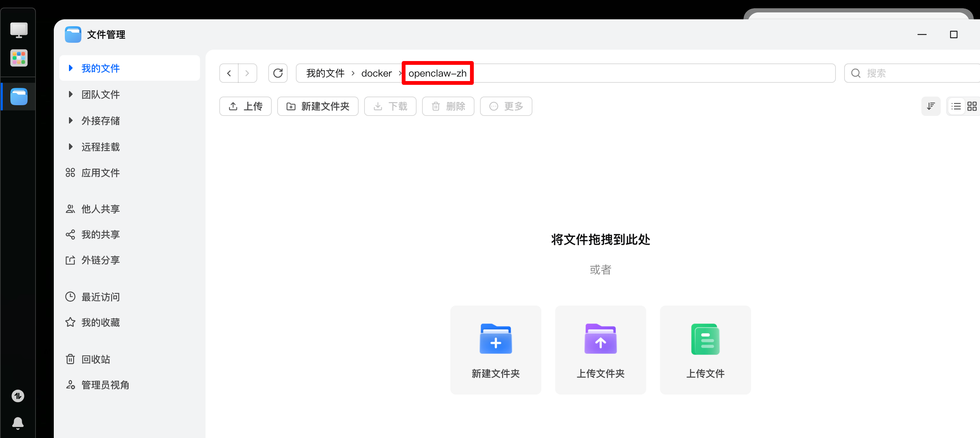Expand the 团队文件 tree arrow
Image resolution: width=980 pixels, height=438 pixels.
[70, 94]
